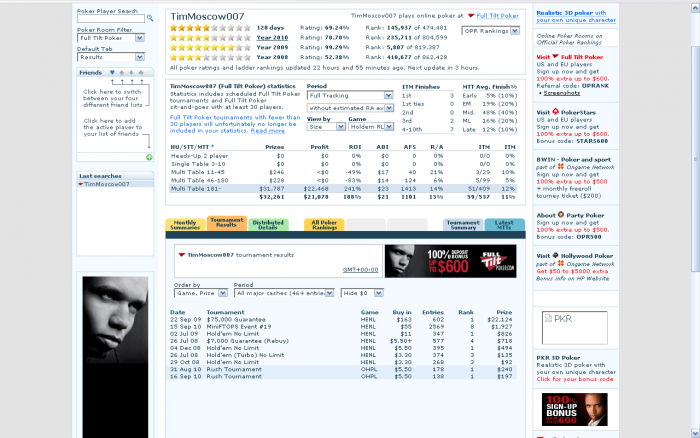Click red Full Tilt logo in header
This screenshot has height=438, width=700.
pyautogui.click(x=471, y=16)
